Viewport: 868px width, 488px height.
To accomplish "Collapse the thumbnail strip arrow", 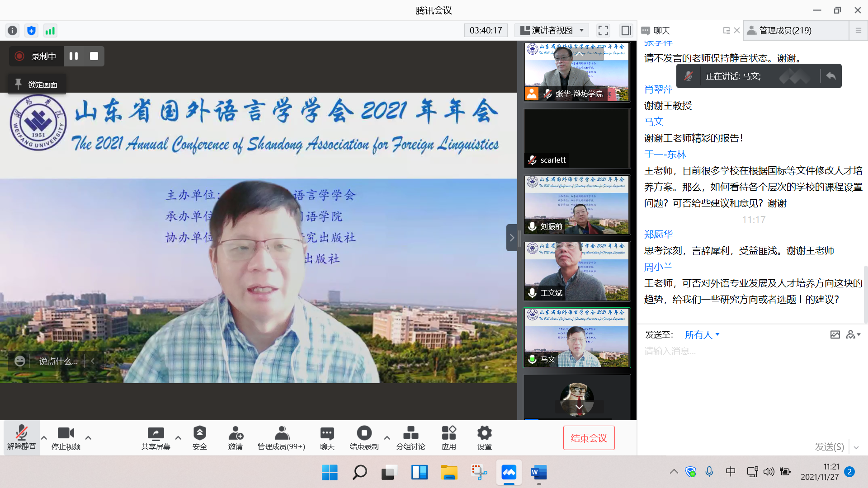I will [x=512, y=237].
